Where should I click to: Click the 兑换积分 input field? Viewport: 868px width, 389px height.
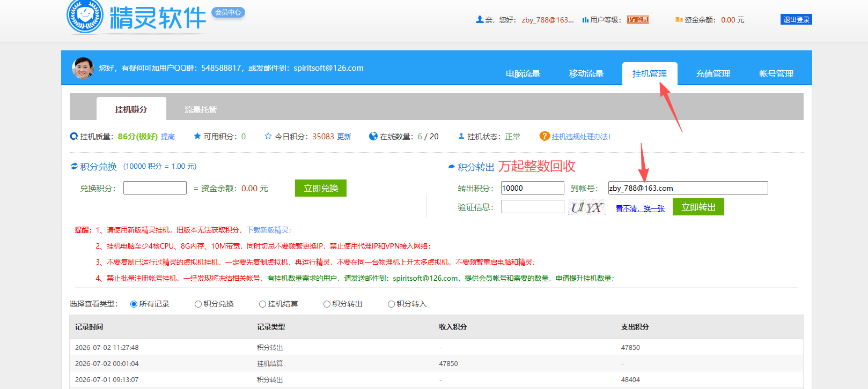tap(155, 188)
